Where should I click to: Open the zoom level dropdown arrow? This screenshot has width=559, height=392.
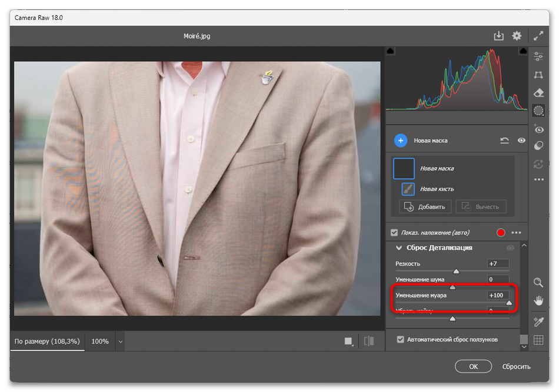[121, 342]
